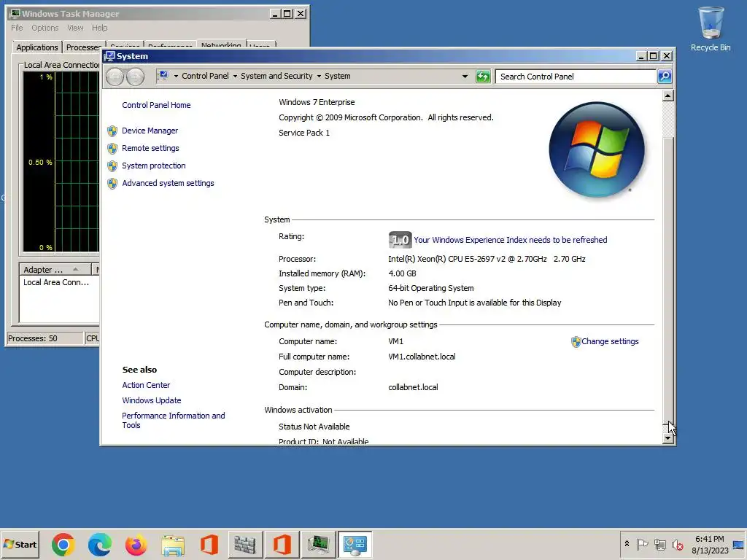Open File menu in Task Manager
Image resolution: width=747 pixels, height=560 pixels.
(17, 28)
